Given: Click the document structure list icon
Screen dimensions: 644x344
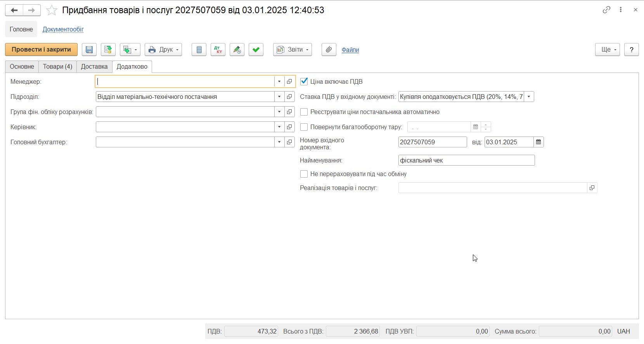Looking at the screenshot, I should pos(199,50).
